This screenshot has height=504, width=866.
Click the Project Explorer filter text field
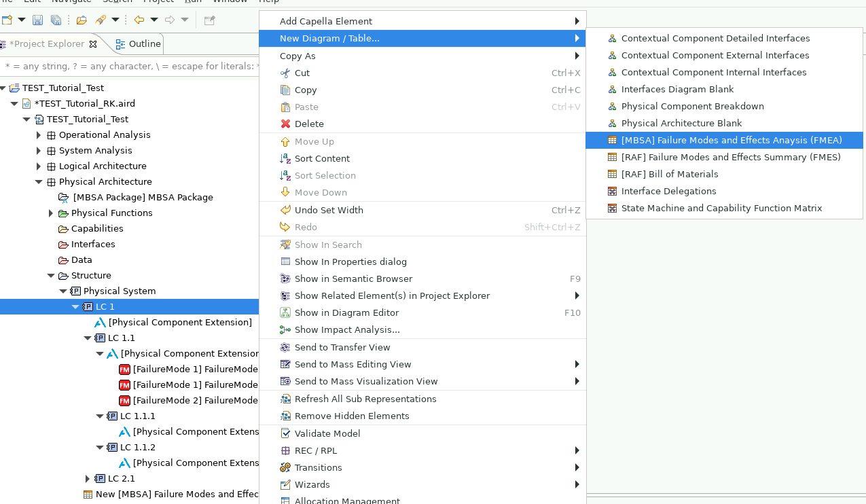129,67
